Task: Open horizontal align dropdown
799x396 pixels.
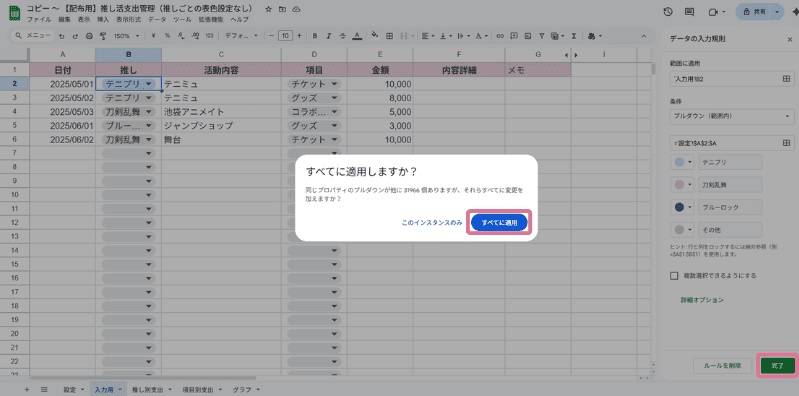Action: point(428,36)
